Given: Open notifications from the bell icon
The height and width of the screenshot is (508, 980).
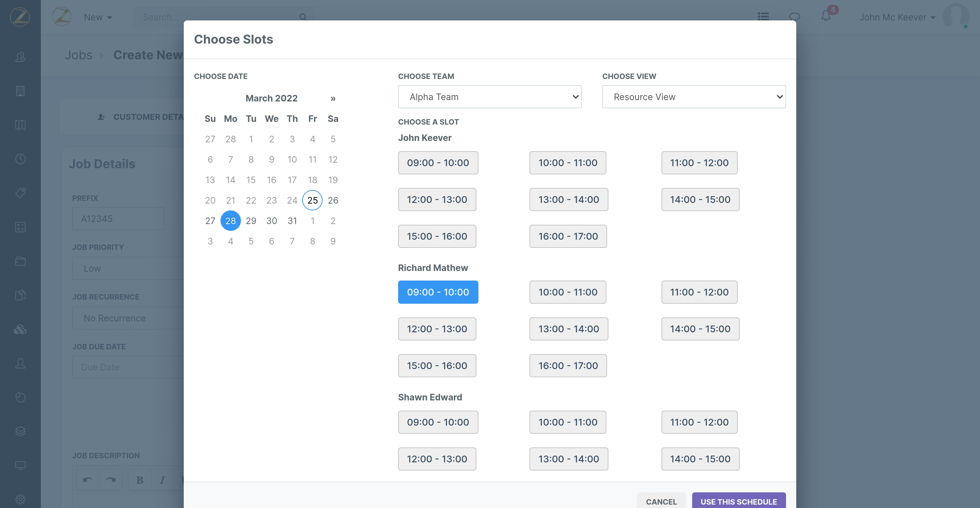Looking at the screenshot, I should [826, 17].
